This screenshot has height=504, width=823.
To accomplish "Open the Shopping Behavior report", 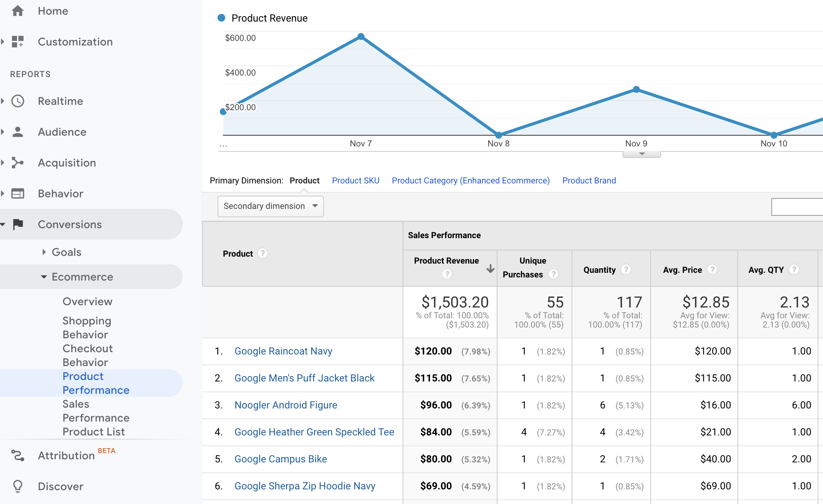I will 87,328.
